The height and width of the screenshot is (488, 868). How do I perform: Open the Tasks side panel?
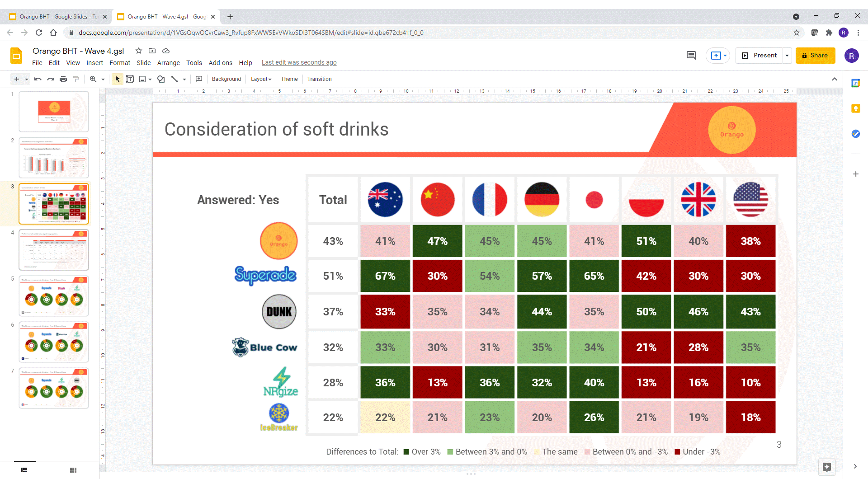(855, 134)
